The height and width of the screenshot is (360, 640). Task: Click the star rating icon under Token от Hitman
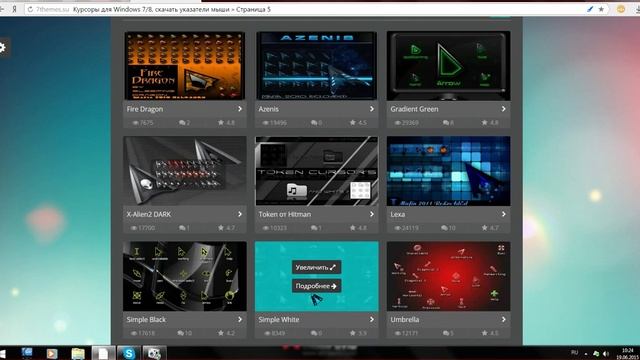click(x=353, y=228)
